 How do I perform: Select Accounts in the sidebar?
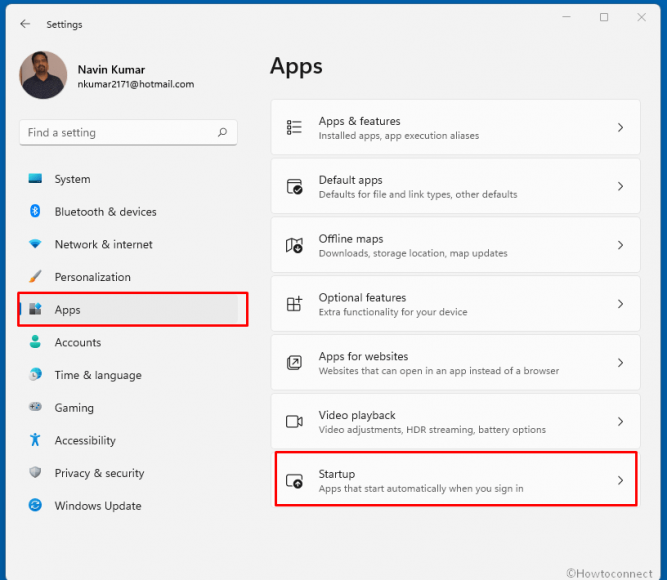pos(128,342)
